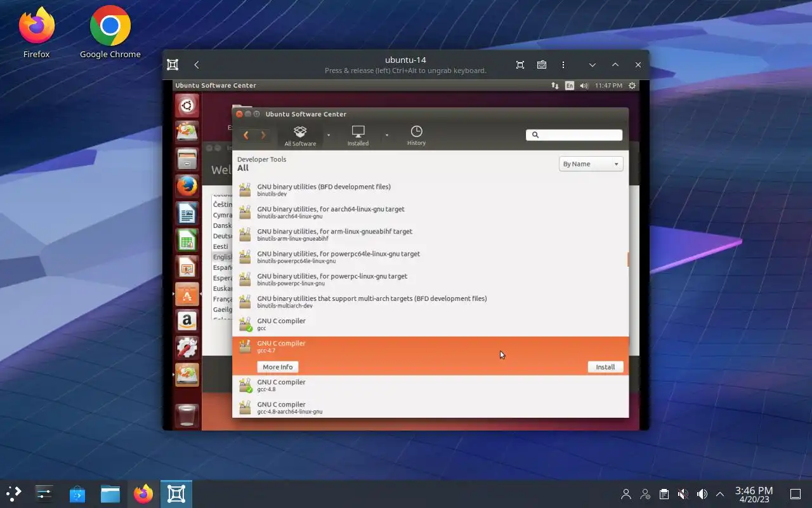Open the 3:46 PM taskbar clock

tap(754, 494)
